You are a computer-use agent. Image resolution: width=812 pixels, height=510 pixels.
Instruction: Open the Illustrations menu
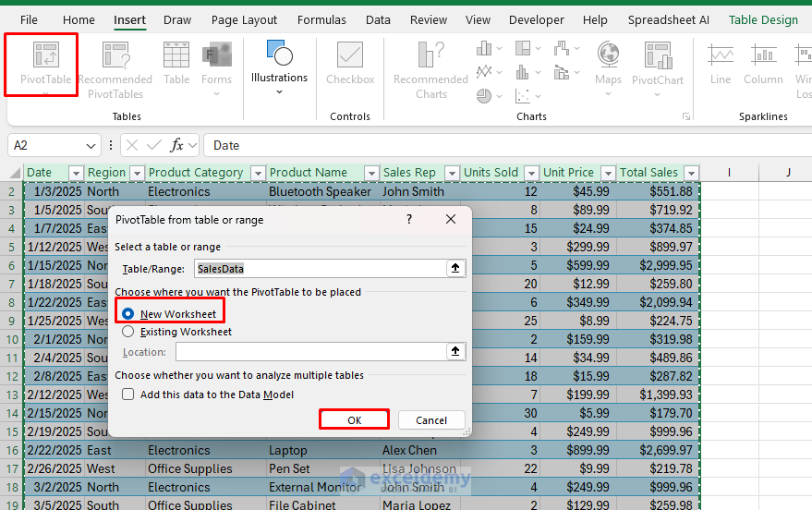(x=279, y=65)
